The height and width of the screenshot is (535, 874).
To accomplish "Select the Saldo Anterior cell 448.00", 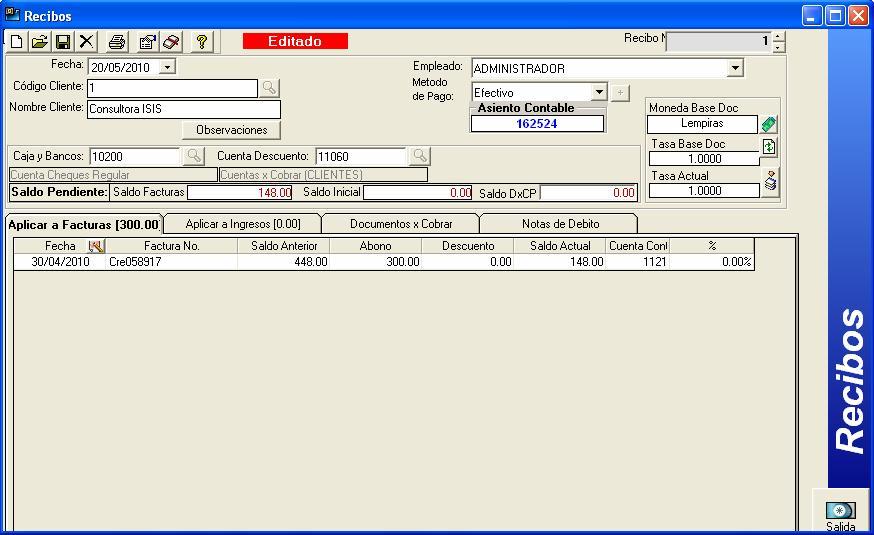I will tap(284, 262).
